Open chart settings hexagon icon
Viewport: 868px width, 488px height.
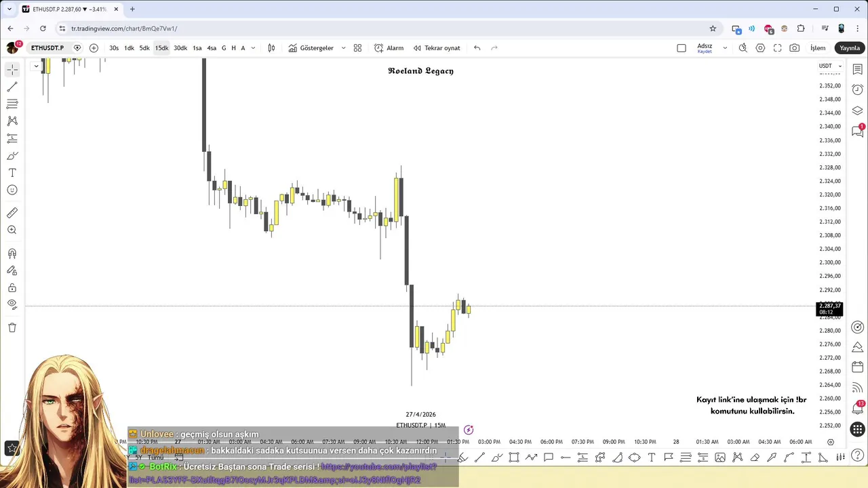[760, 48]
